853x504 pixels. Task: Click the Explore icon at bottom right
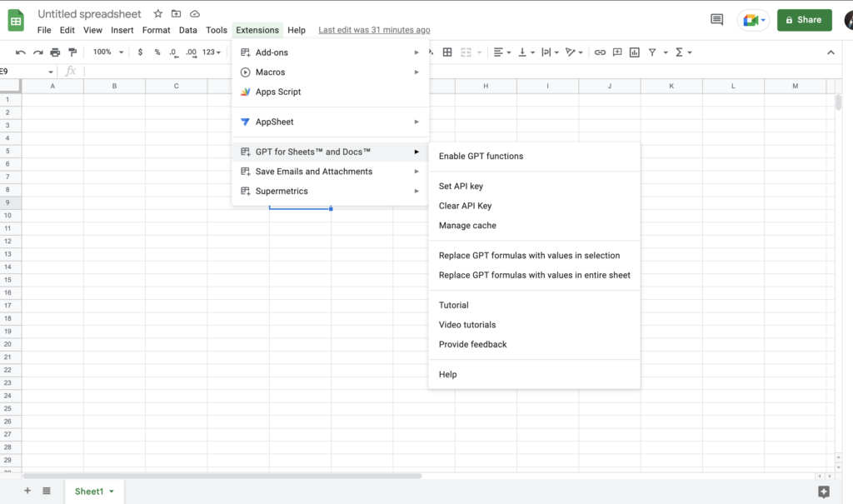(824, 492)
